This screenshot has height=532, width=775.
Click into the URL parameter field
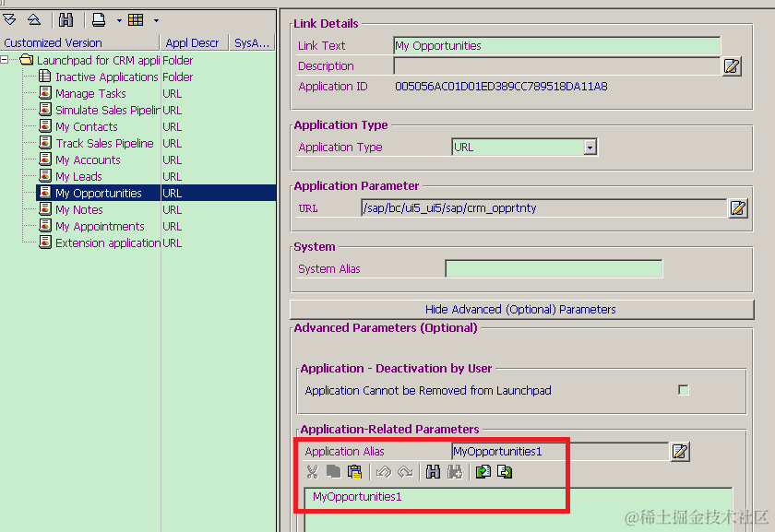[543, 208]
